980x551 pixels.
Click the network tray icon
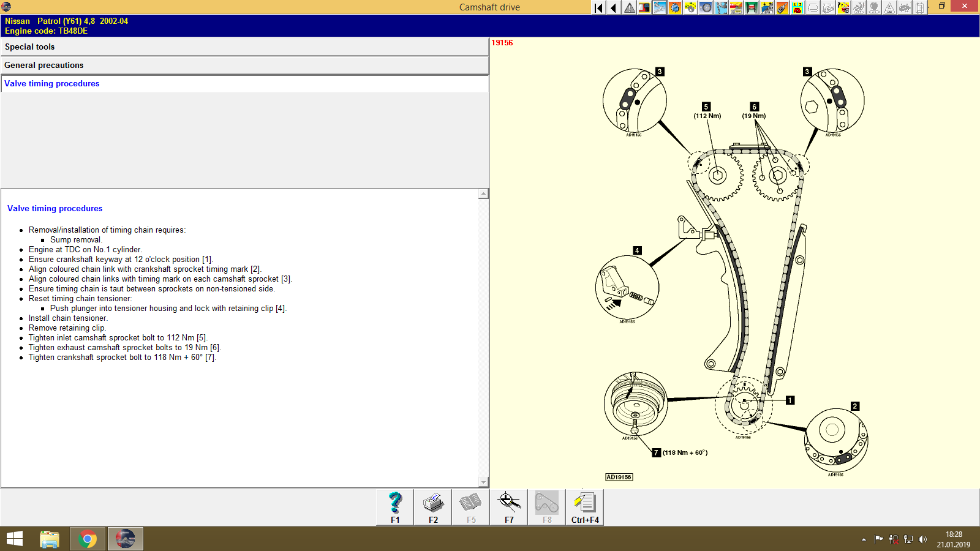(908, 539)
